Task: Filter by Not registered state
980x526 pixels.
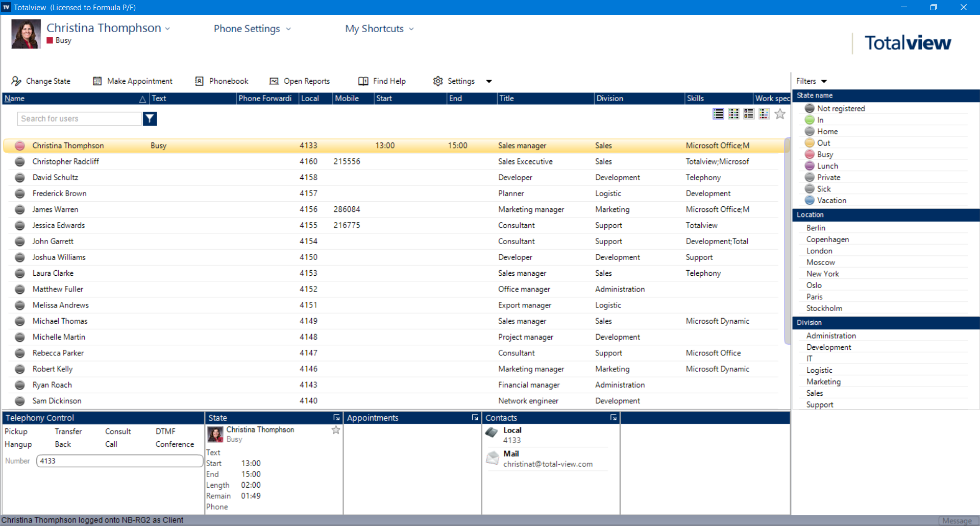Action: point(841,108)
